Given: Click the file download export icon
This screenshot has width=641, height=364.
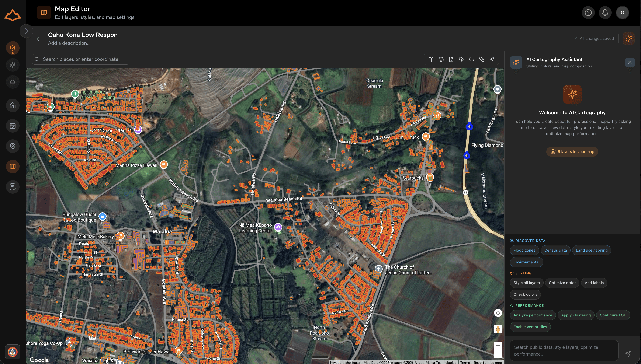Looking at the screenshot, I should 451,59.
